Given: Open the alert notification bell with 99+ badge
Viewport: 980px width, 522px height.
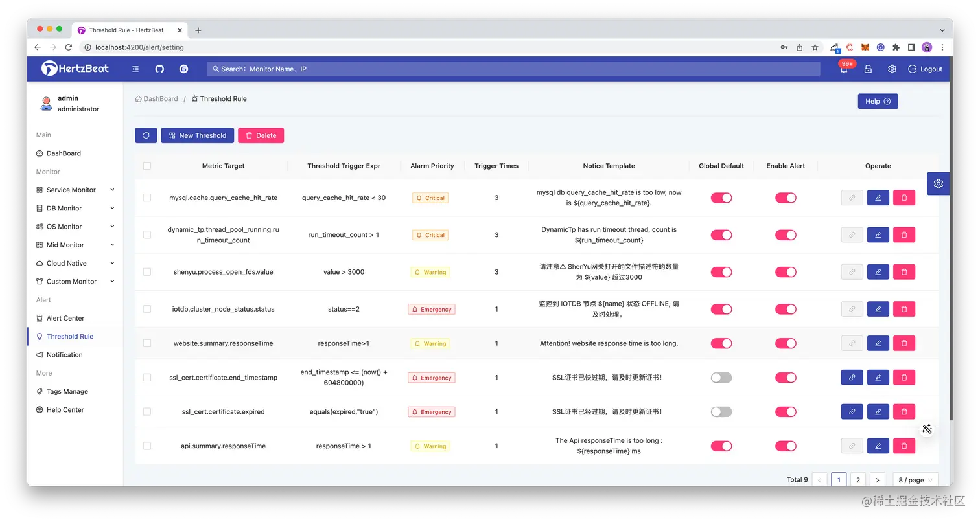Looking at the screenshot, I should pos(844,69).
